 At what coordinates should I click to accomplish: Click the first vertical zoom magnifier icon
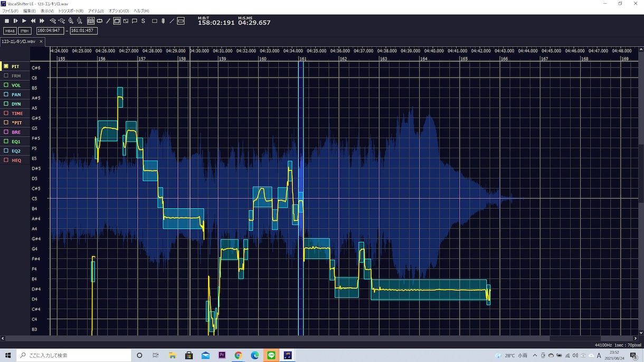[x=71, y=21]
